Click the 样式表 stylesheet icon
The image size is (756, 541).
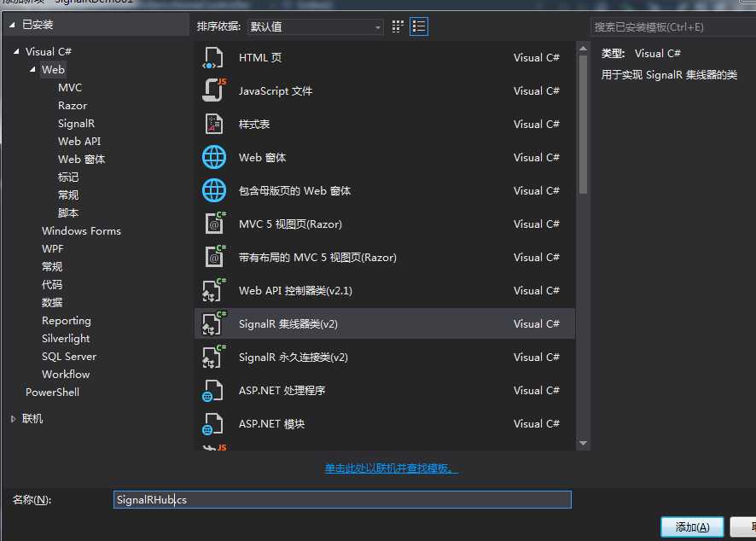(x=213, y=124)
